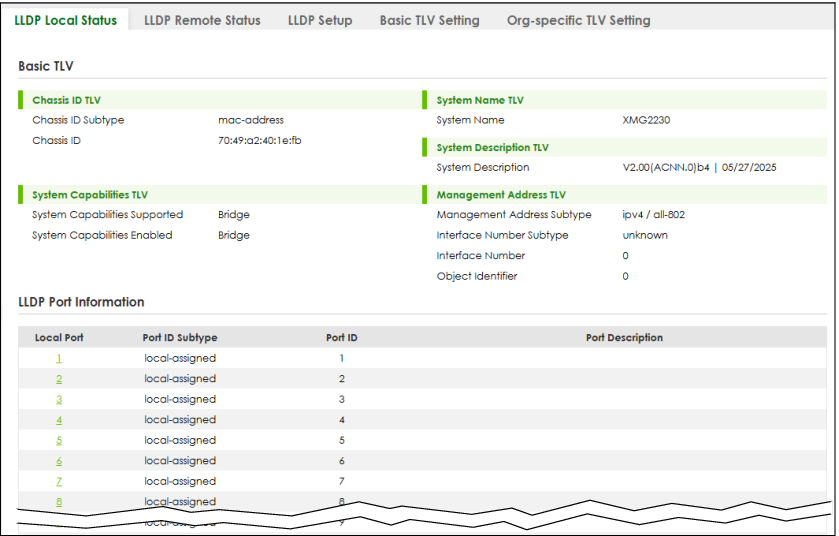Click on local port 6 link
This screenshot has height=536, width=839.
click(x=59, y=461)
